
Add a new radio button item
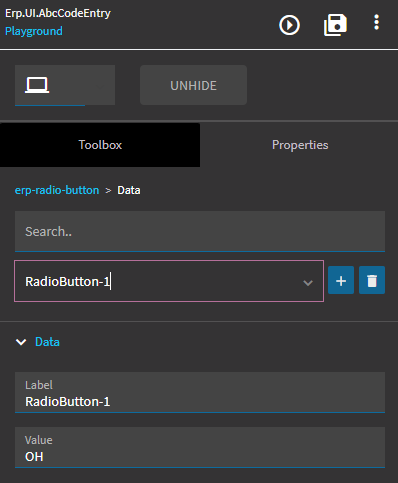[341, 280]
